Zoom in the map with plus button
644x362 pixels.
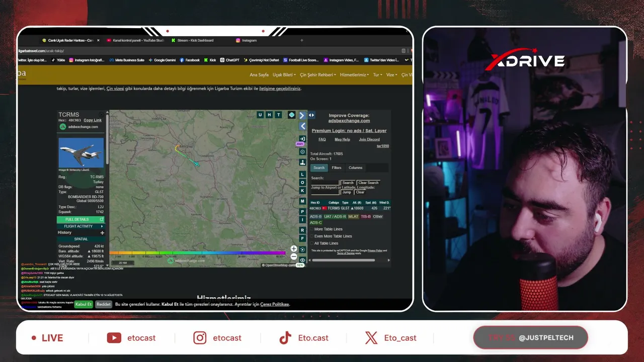[294, 249]
